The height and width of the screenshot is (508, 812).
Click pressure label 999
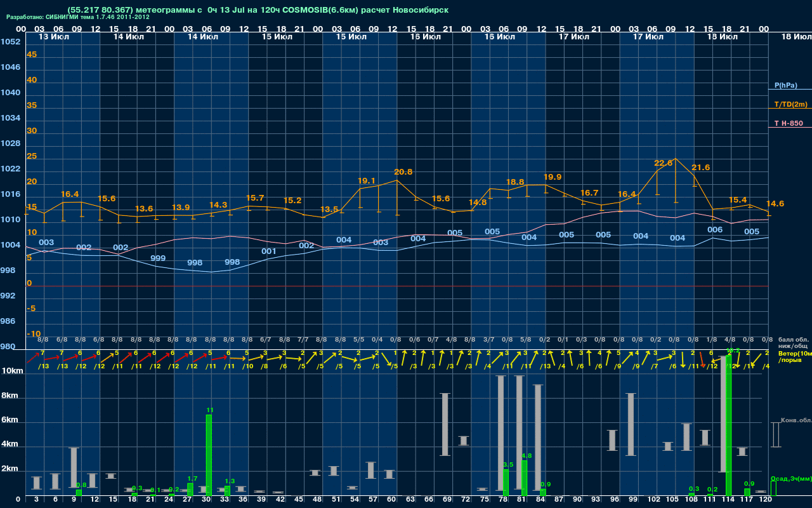pos(158,258)
